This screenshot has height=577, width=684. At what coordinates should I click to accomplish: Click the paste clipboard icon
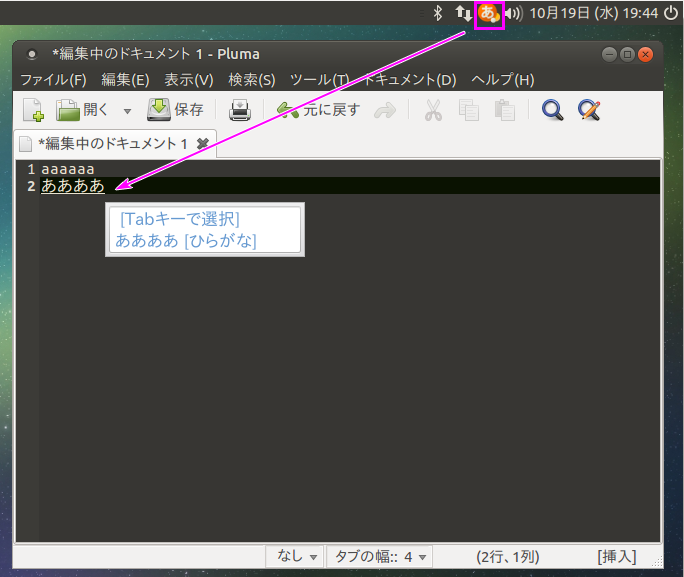tap(505, 110)
